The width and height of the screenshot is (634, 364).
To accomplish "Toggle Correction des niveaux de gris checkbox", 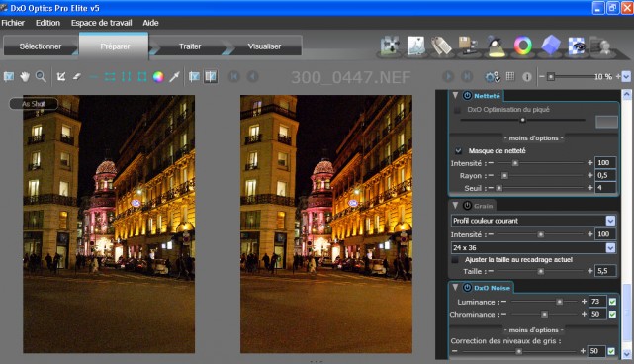I will coord(611,351).
